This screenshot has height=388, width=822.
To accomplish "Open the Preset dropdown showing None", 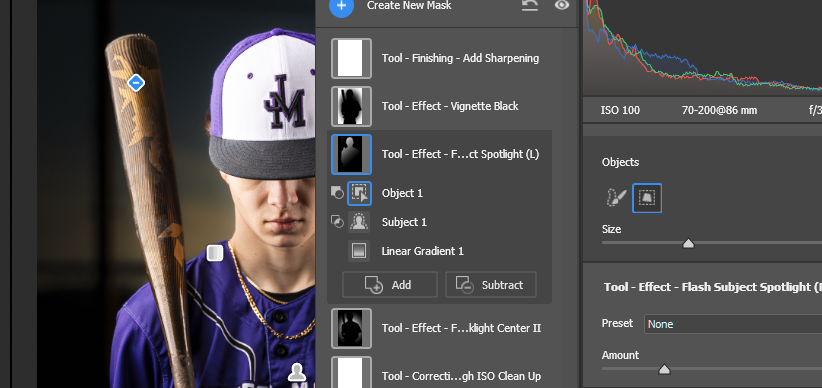I will tap(733, 324).
